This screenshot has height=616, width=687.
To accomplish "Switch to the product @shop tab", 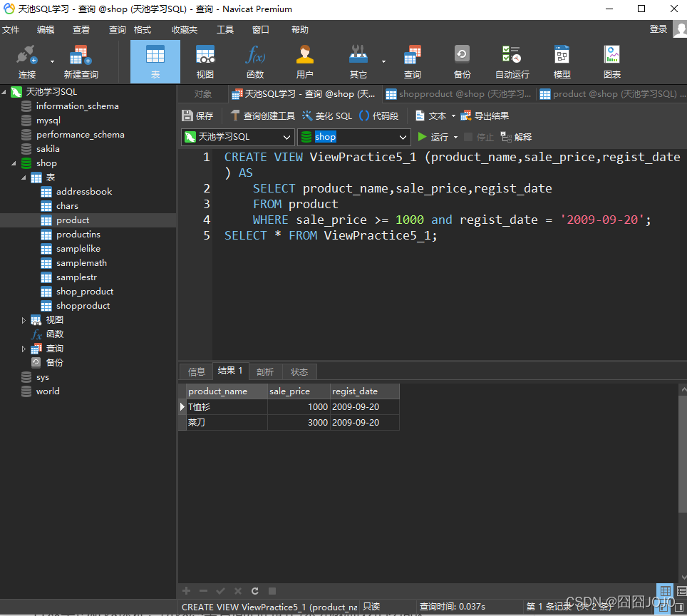I will [x=611, y=94].
